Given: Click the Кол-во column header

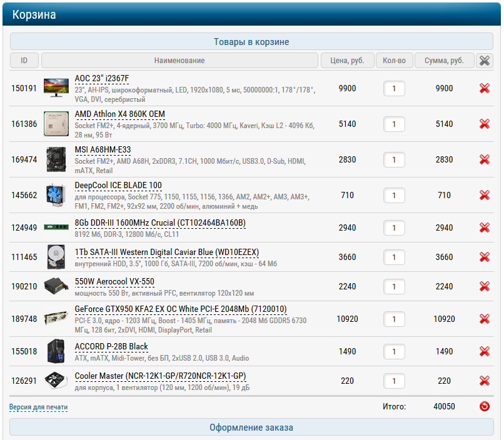Looking at the screenshot, I should (395, 61).
